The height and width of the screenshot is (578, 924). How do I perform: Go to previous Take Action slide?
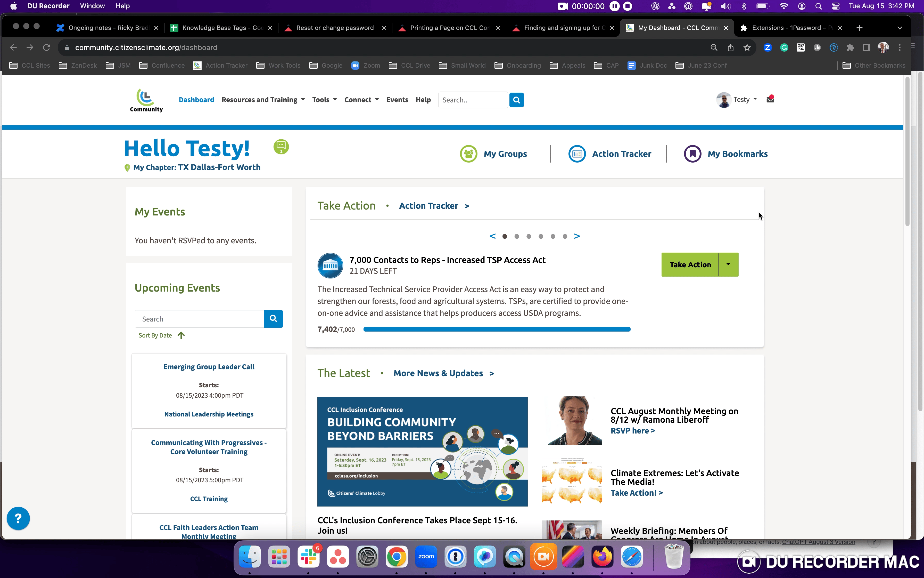[492, 236]
